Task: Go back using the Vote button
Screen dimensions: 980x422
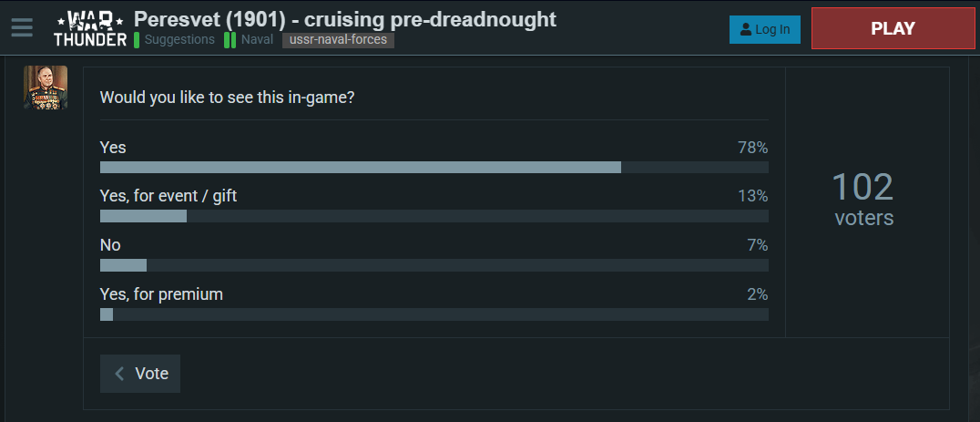Action: (140, 374)
